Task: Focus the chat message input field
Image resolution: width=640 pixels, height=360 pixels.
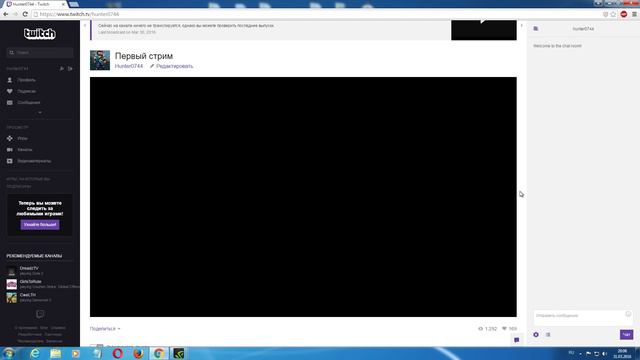Action: click(x=583, y=318)
